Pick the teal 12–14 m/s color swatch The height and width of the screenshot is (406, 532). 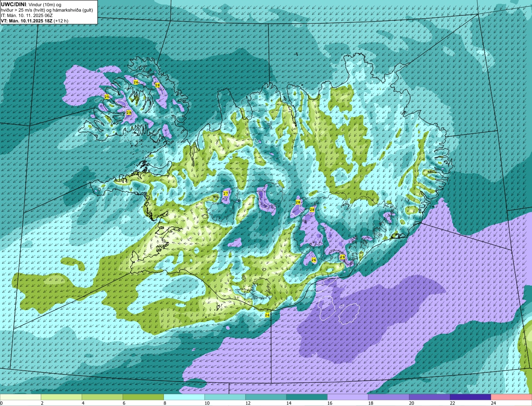[x=266, y=397]
